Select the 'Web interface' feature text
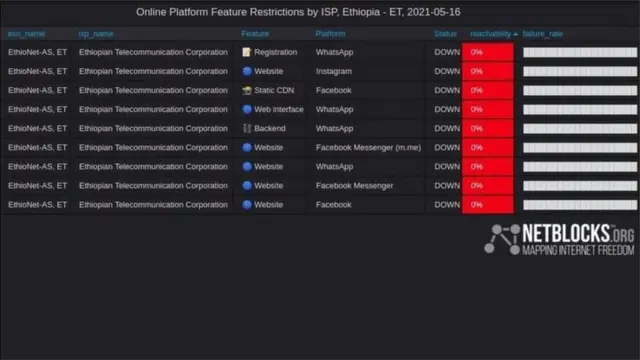 point(279,109)
